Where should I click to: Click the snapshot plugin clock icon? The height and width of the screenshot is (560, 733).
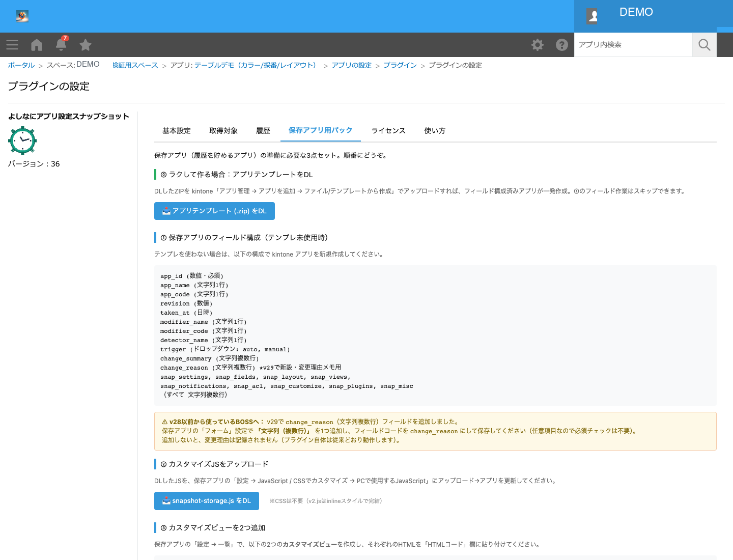[x=22, y=141]
